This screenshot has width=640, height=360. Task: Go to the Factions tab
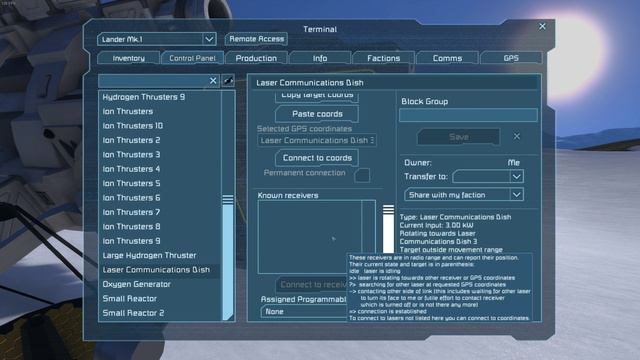pyautogui.click(x=384, y=58)
